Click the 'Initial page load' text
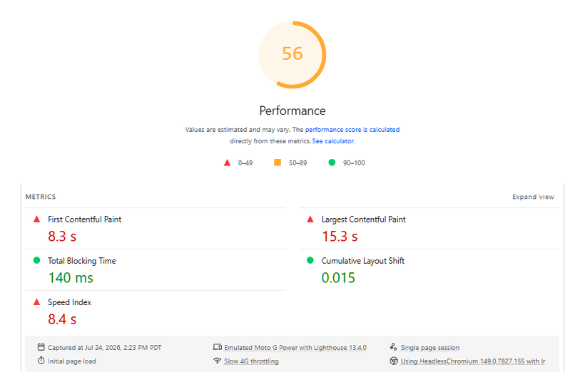Image resolution: width=585 pixels, height=392 pixels. pos(71,361)
